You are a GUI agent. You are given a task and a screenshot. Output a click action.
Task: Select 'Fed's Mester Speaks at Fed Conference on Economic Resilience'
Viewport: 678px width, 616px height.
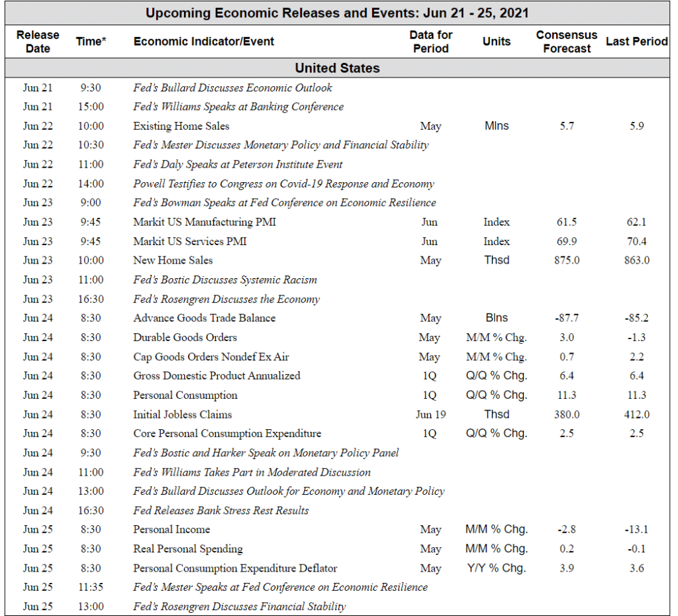[281, 588]
